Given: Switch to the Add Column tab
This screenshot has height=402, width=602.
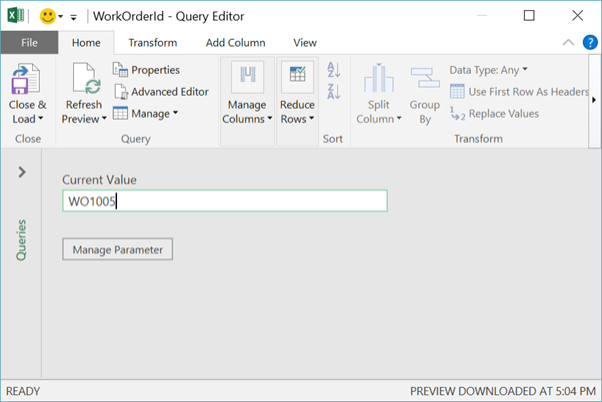Looking at the screenshot, I should click(x=235, y=43).
